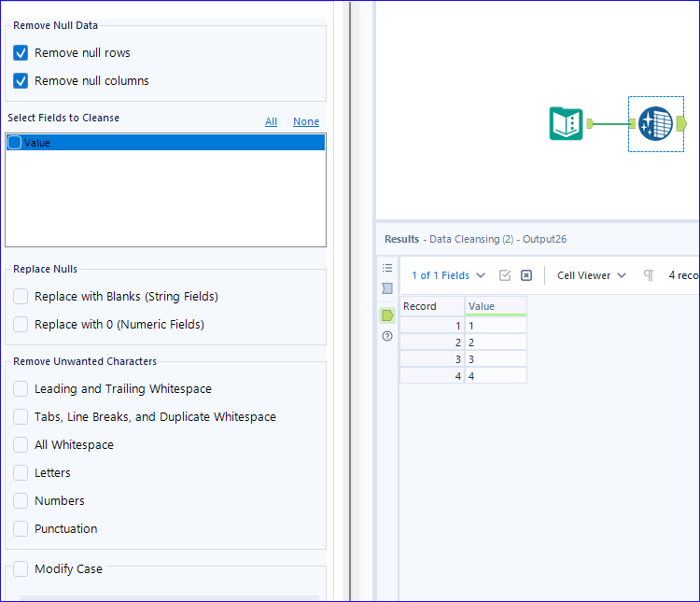Click the horizontal scrollbar in configuration panel

tap(169, 597)
